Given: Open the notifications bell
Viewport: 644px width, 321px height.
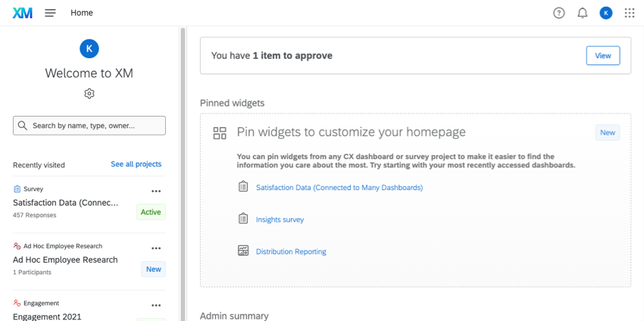Looking at the screenshot, I should tap(583, 13).
